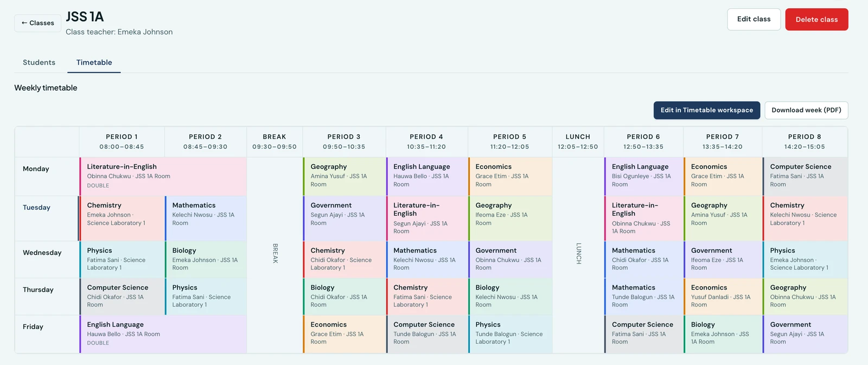Viewport: 868px width, 365px height.
Task: Click Thursday Period 1 Computer Science slot
Action: pos(122,297)
